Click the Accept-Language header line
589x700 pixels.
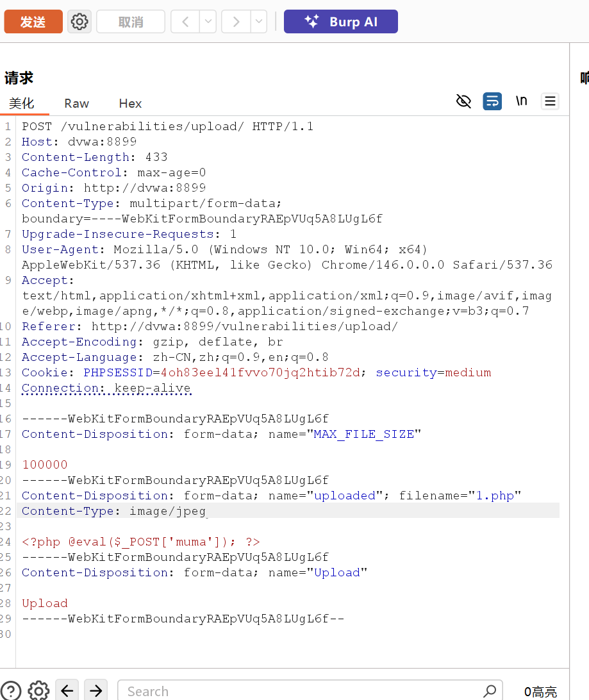click(x=175, y=357)
